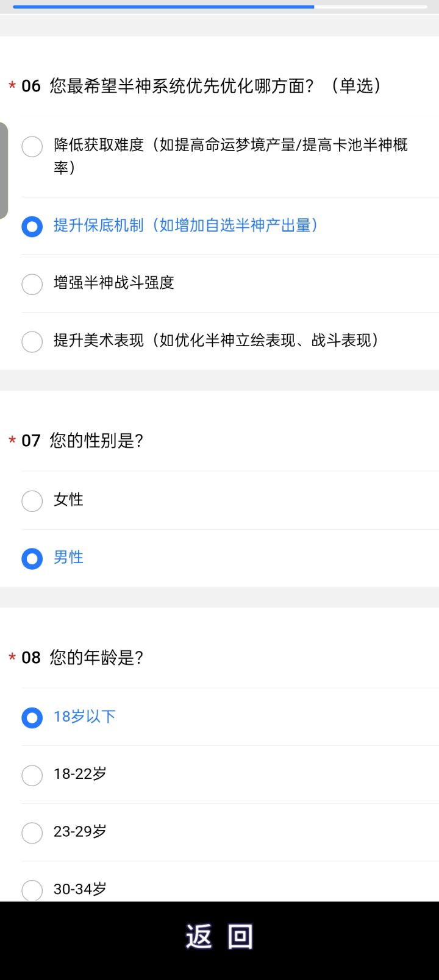Select the 男性 radio button

point(32,558)
